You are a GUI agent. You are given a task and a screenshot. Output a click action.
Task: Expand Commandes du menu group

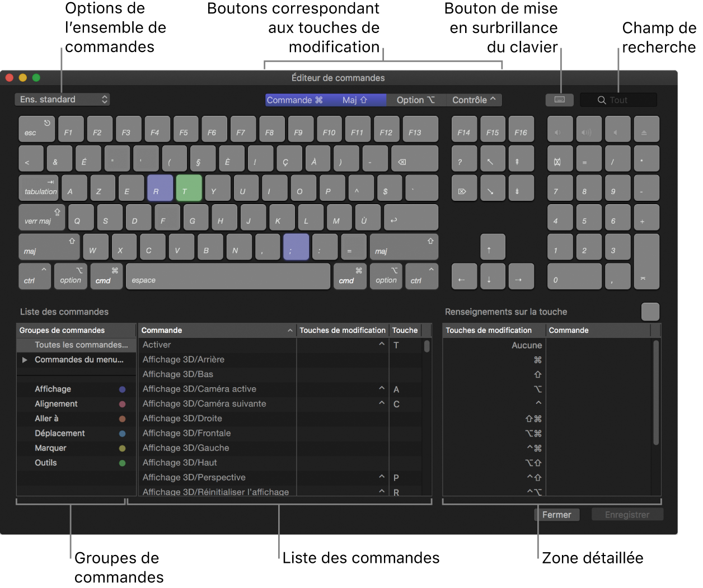point(25,360)
